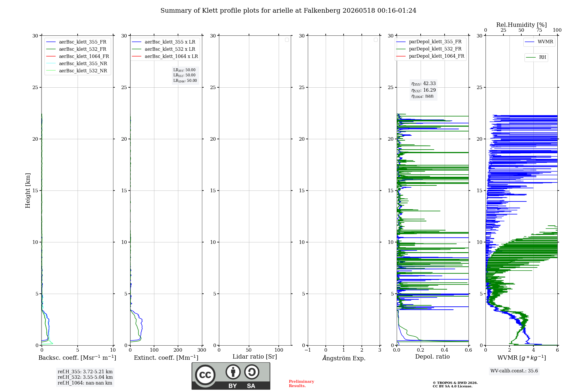Click the parDepol_klett_1064_FR legend entry
577x392 pixels.
tap(430, 56)
